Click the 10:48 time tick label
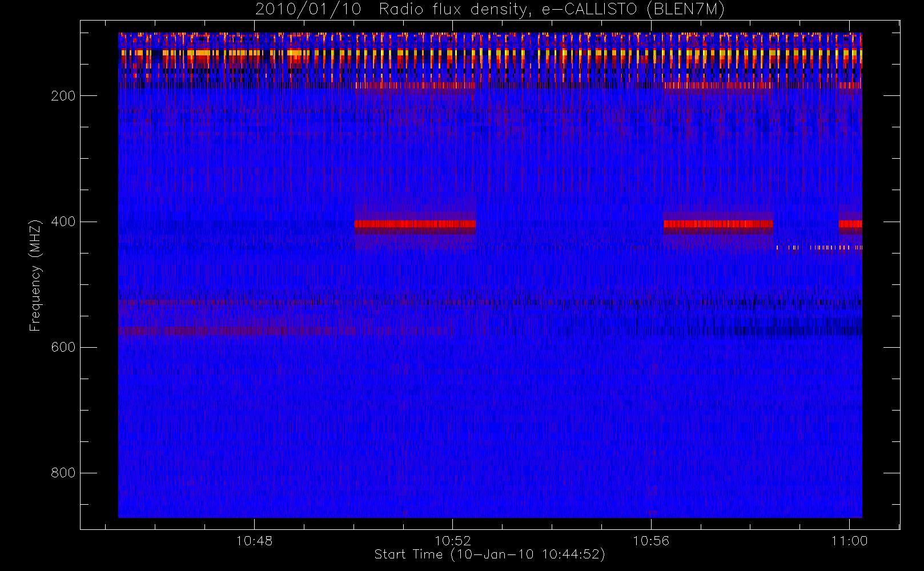This screenshot has height=571, width=924. tap(254, 541)
